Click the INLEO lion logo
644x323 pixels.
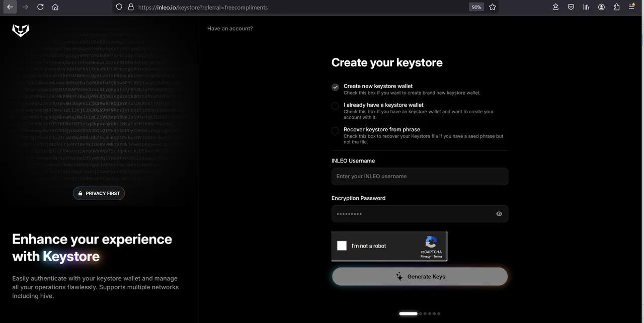pyautogui.click(x=21, y=30)
